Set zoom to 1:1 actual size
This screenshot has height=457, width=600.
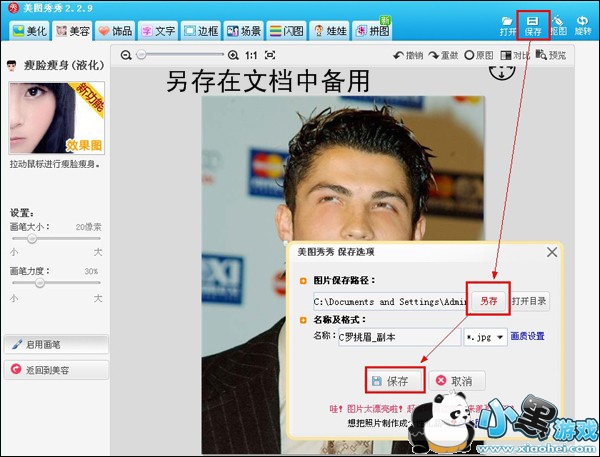251,55
